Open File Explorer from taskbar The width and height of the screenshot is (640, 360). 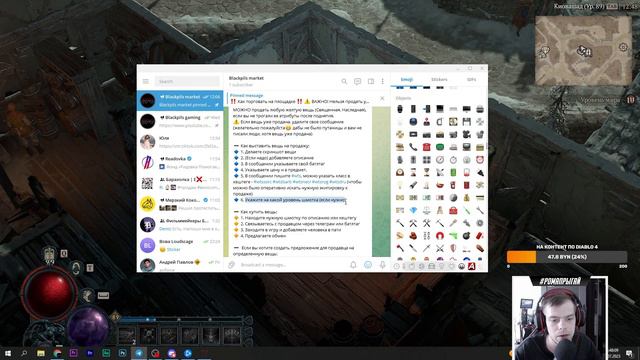(x=40, y=353)
